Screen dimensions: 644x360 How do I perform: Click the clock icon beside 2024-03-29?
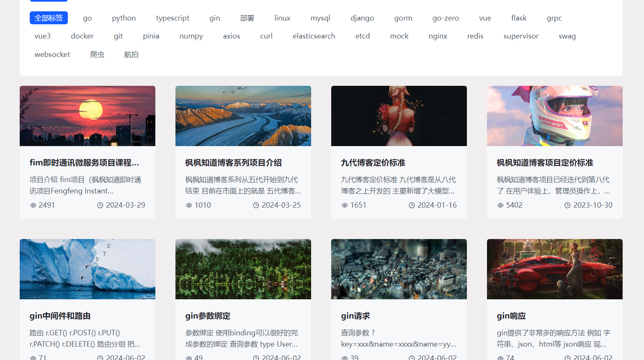click(100, 205)
